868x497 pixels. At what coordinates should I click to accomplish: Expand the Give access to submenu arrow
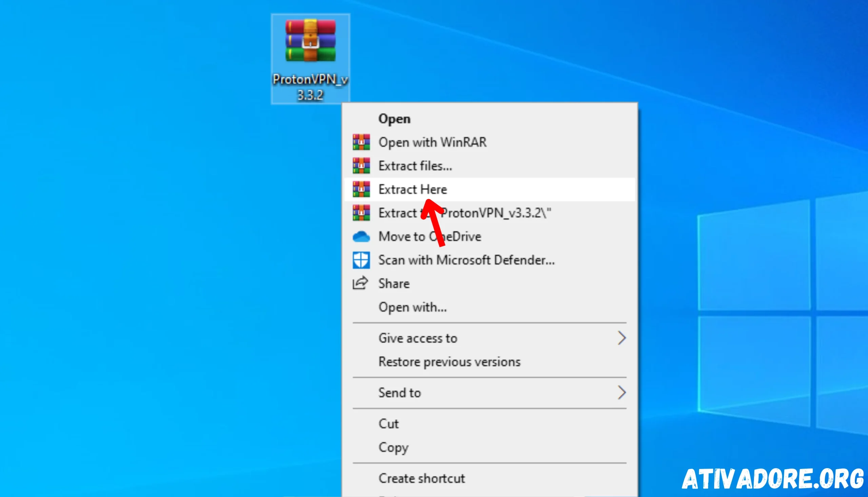622,338
